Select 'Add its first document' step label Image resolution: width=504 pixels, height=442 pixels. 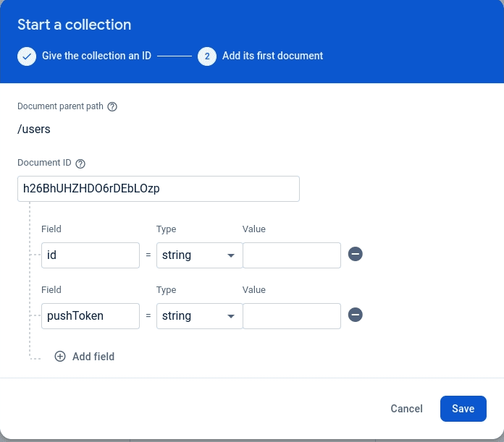click(x=272, y=56)
